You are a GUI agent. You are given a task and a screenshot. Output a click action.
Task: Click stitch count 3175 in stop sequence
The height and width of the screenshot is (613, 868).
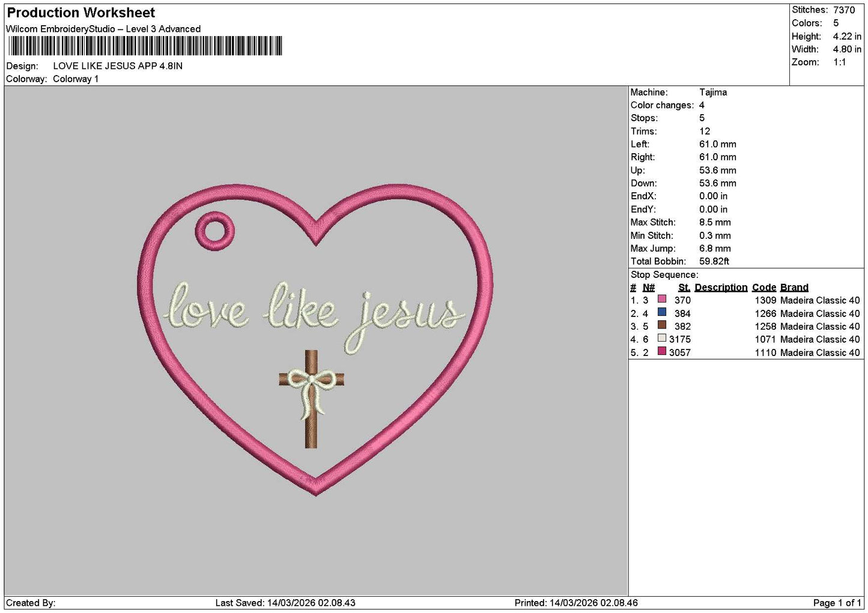[680, 339]
